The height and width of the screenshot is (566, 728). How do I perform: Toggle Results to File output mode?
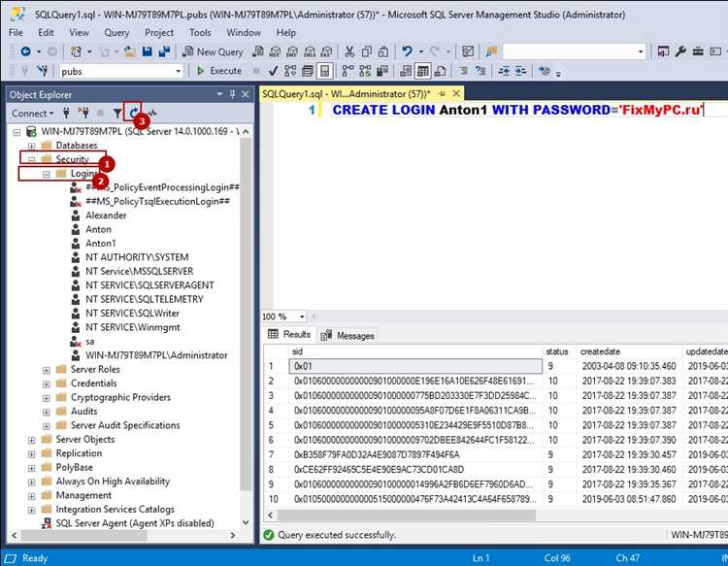point(440,71)
